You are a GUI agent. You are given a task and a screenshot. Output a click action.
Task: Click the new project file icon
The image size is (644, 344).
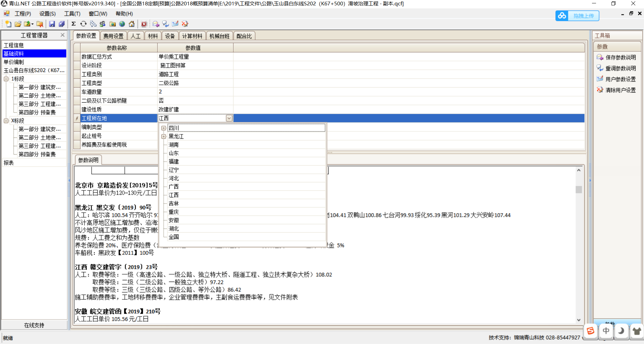(x=8, y=24)
